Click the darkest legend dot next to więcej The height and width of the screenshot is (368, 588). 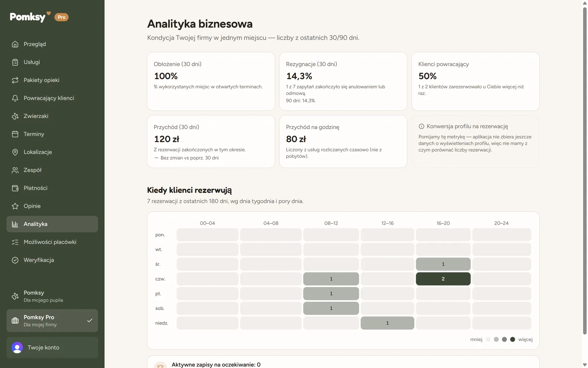click(x=513, y=339)
